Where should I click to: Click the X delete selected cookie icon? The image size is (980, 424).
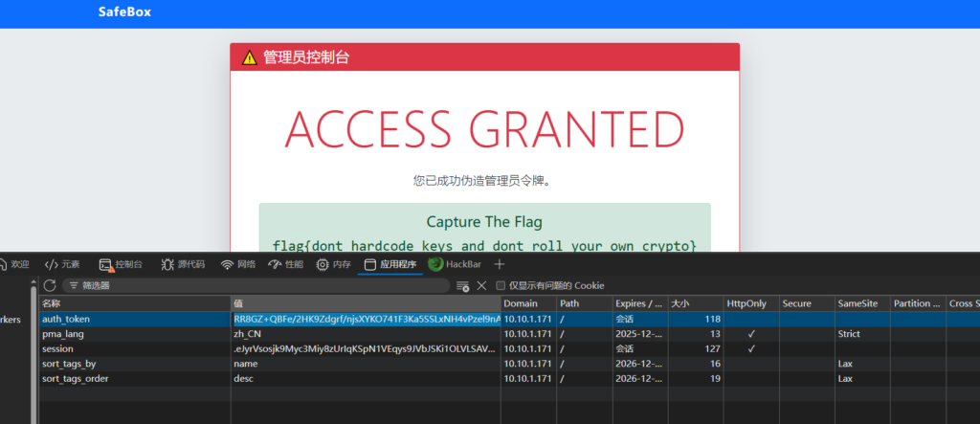point(481,285)
